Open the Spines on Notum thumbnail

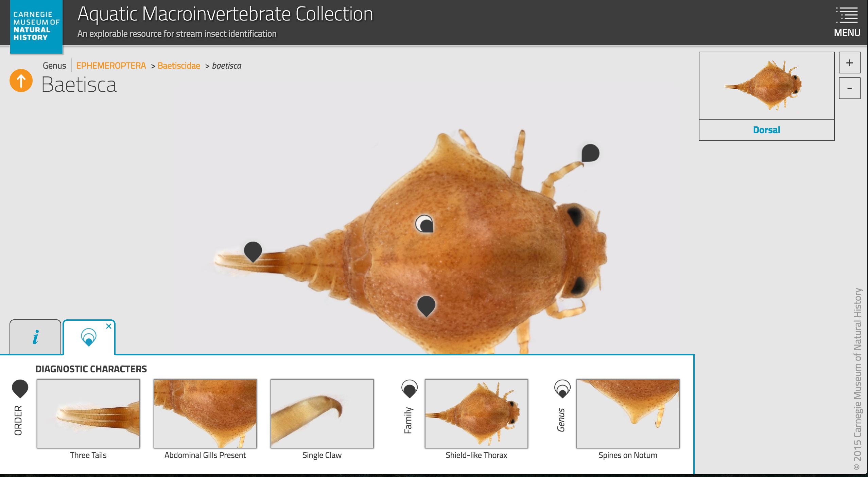(x=628, y=414)
